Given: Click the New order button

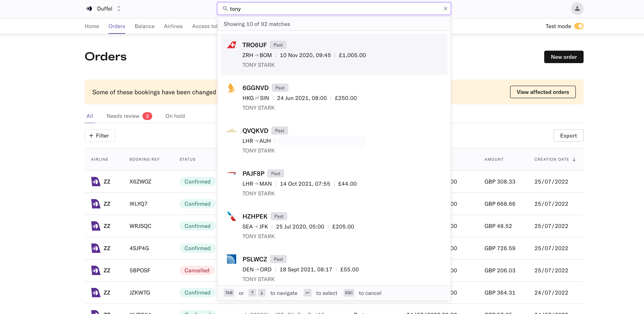Looking at the screenshot, I should point(563,57).
